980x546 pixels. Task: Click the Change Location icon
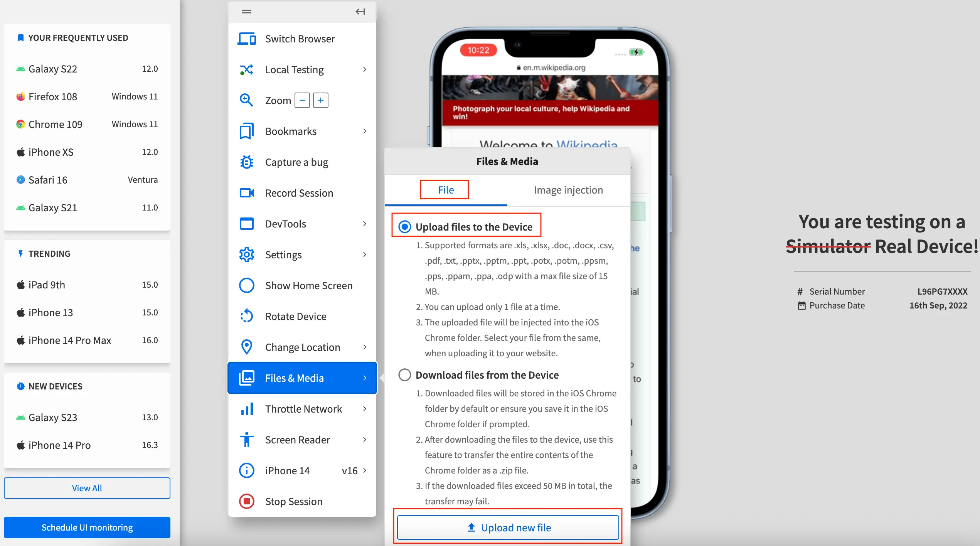[x=246, y=347]
